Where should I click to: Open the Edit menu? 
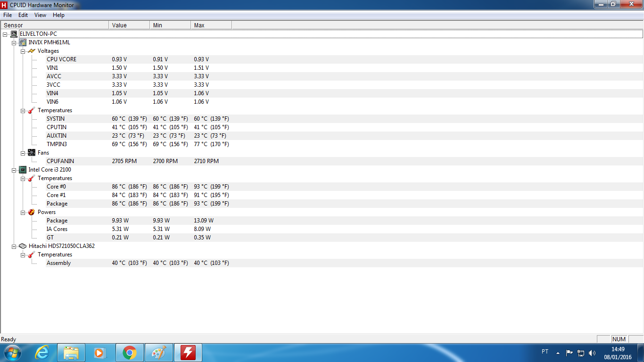[23, 15]
